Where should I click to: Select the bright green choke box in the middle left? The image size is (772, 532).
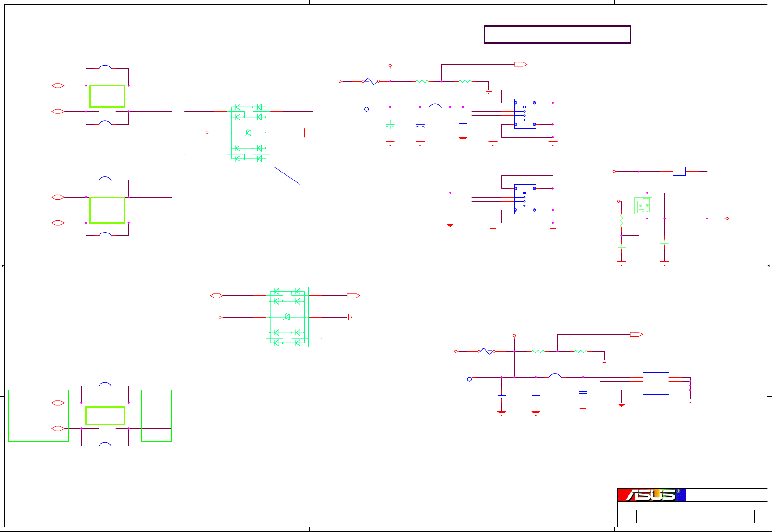[x=107, y=210]
